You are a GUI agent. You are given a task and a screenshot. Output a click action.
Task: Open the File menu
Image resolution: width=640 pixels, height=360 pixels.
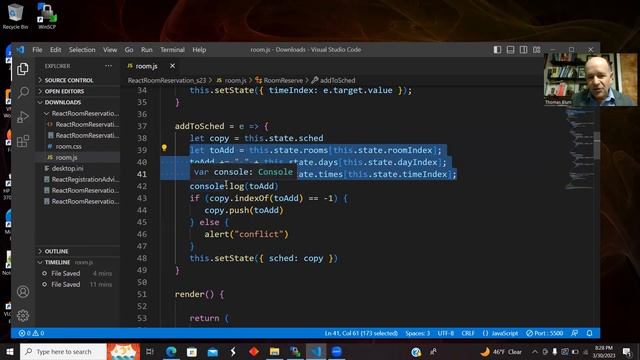click(37, 49)
